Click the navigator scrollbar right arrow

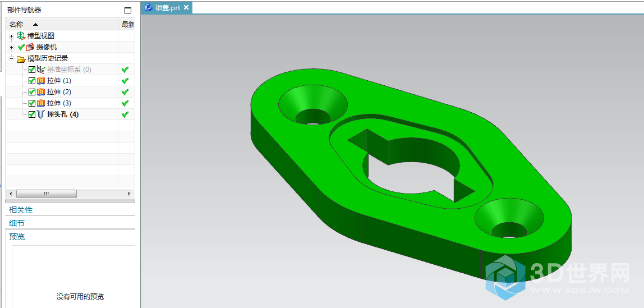[x=130, y=194]
